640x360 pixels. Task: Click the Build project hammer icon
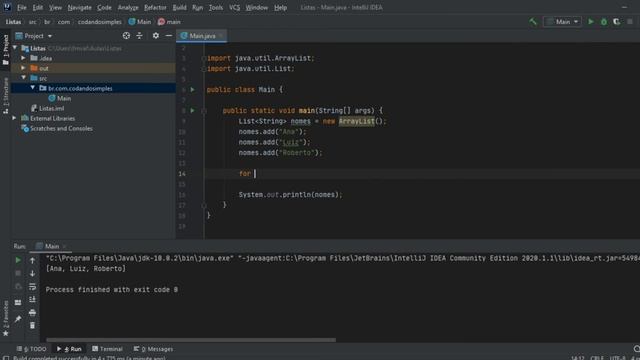tap(533, 22)
